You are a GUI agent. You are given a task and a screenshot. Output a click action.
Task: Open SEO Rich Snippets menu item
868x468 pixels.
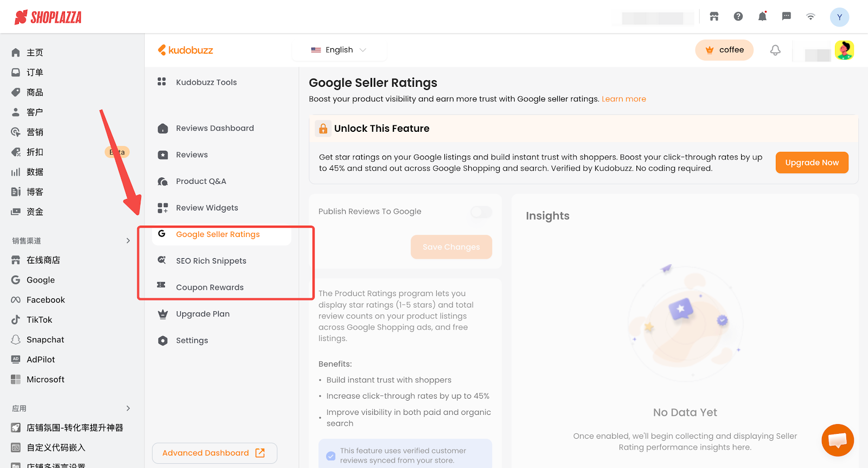(211, 261)
